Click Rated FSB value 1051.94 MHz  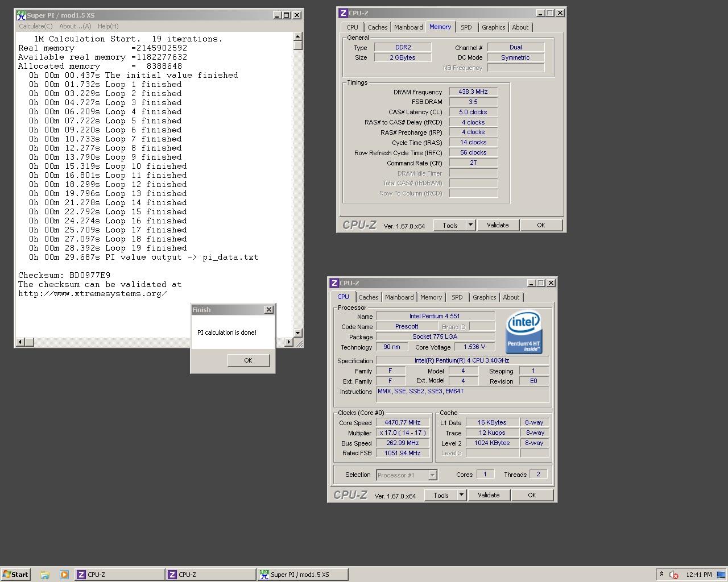click(403, 454)
